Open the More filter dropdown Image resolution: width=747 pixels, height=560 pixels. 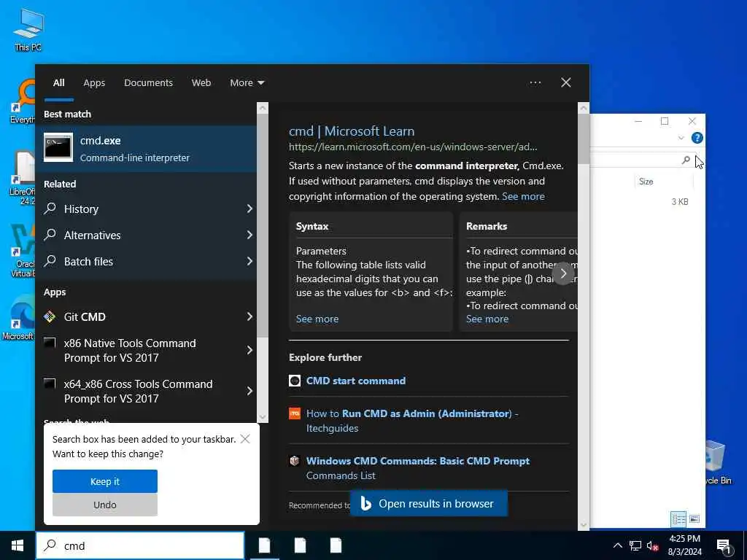[247, 83]
